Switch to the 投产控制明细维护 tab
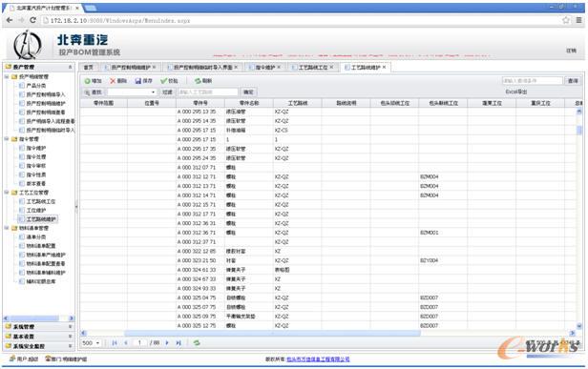588x369 pixels. [130, 68]
